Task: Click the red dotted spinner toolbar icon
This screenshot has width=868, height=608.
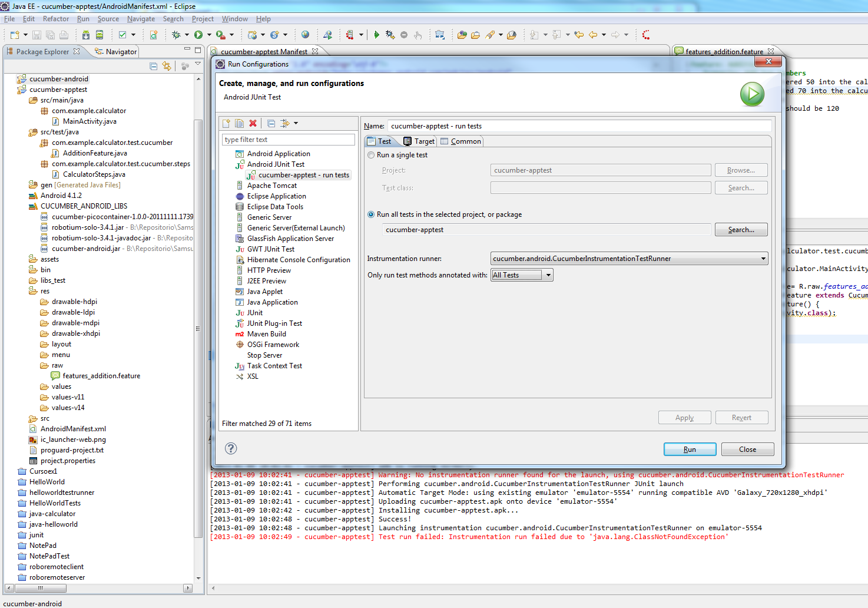Action: click(646, 35)
